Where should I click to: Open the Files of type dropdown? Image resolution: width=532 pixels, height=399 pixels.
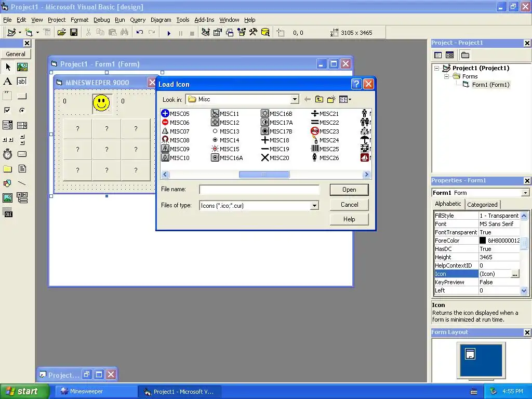[x=314, y=206]
